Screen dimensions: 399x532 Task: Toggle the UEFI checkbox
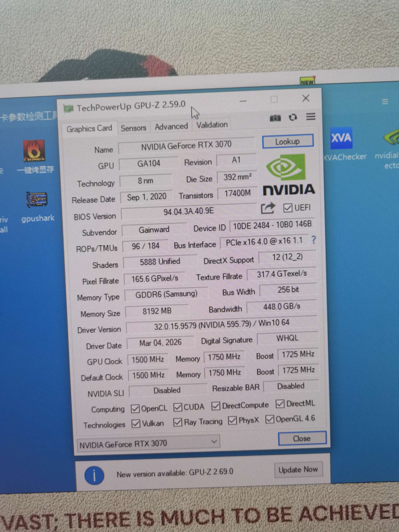(288, 208)
